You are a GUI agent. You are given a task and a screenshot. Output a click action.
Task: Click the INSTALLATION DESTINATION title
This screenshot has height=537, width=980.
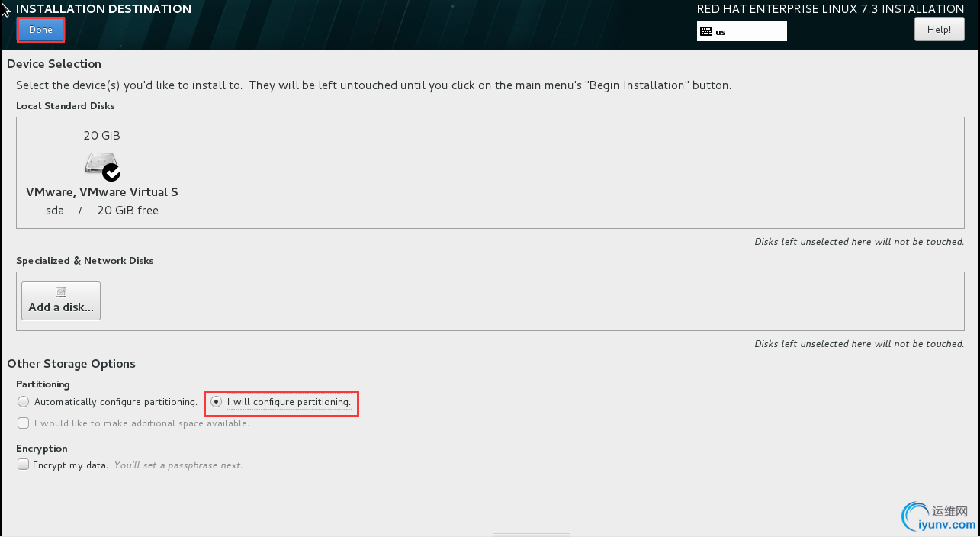(x=104, y=9)
